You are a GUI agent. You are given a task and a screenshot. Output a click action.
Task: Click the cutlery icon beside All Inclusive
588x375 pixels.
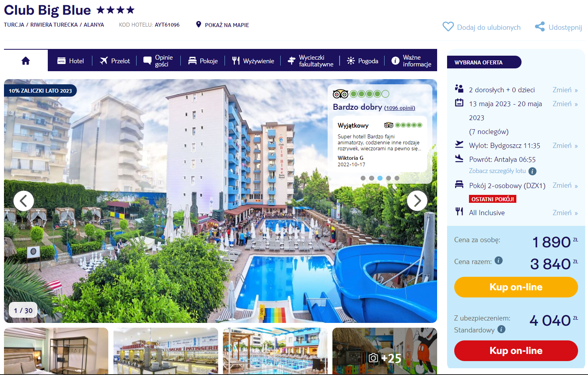459,212
